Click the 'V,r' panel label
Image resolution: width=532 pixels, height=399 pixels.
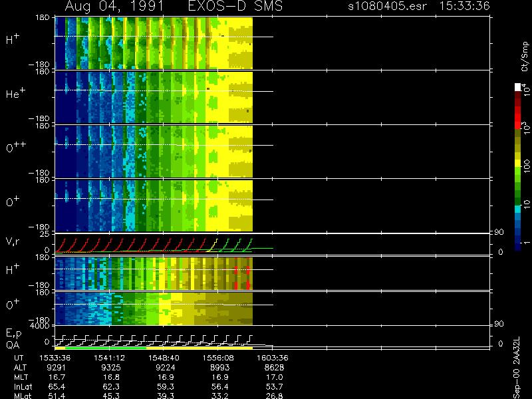tap(13, 241)
